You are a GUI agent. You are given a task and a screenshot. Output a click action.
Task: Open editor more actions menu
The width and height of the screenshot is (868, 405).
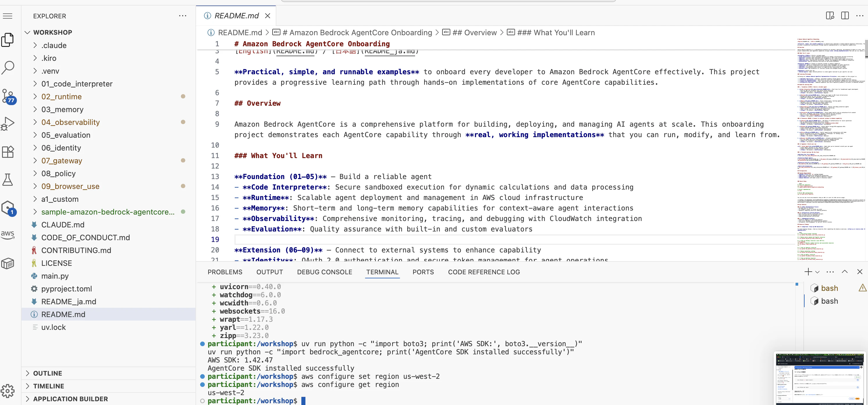pyautogui.click(x=860, y=16)
